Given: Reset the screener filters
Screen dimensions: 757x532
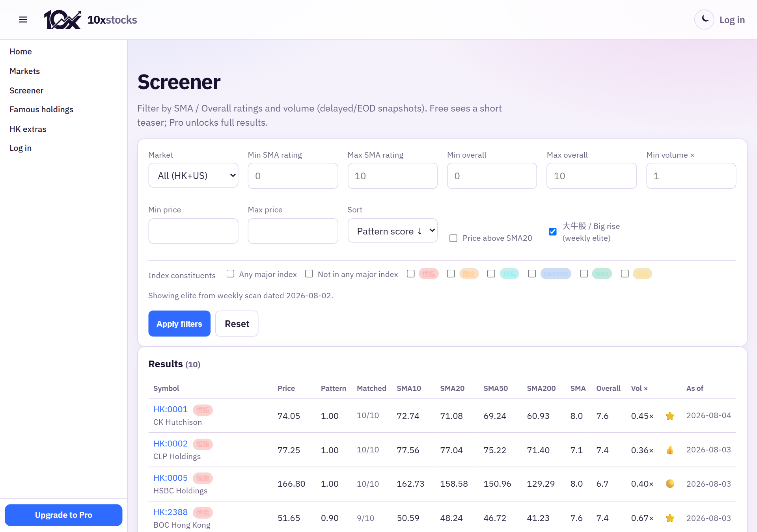Looking at the screenshot, I should coord(237,324).
